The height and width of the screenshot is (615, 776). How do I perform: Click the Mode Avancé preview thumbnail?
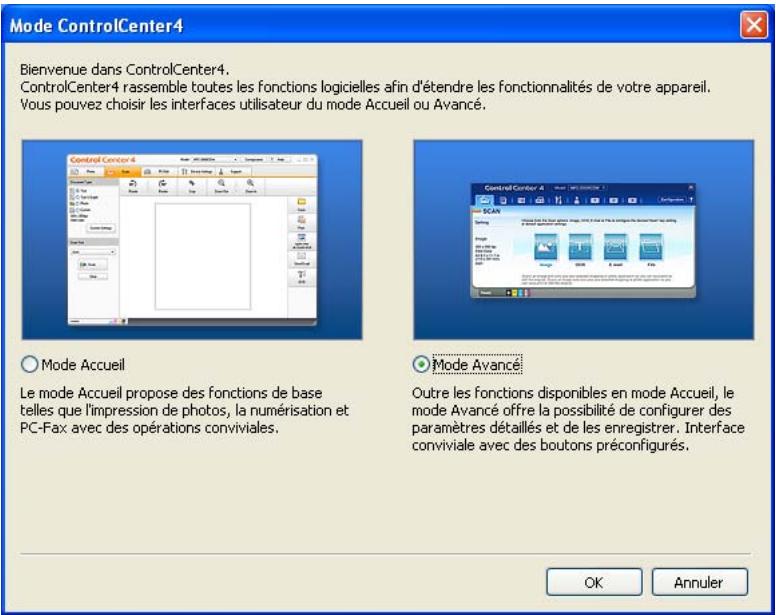(x=584, y=239)
